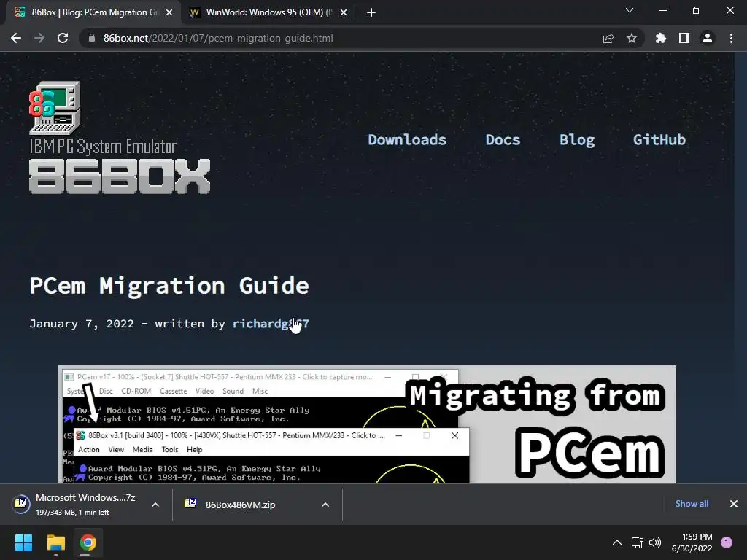Click the 86Box logo image
747x560 pixels.
[x=120, y=138]
